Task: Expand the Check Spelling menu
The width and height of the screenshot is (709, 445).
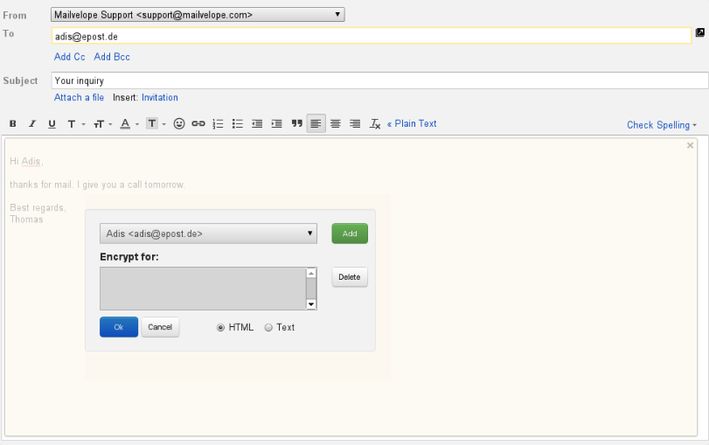Action: click(662, 125)
